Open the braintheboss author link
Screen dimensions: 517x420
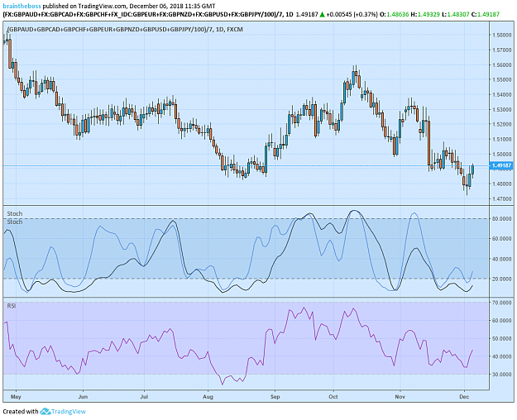coord(22,7)
